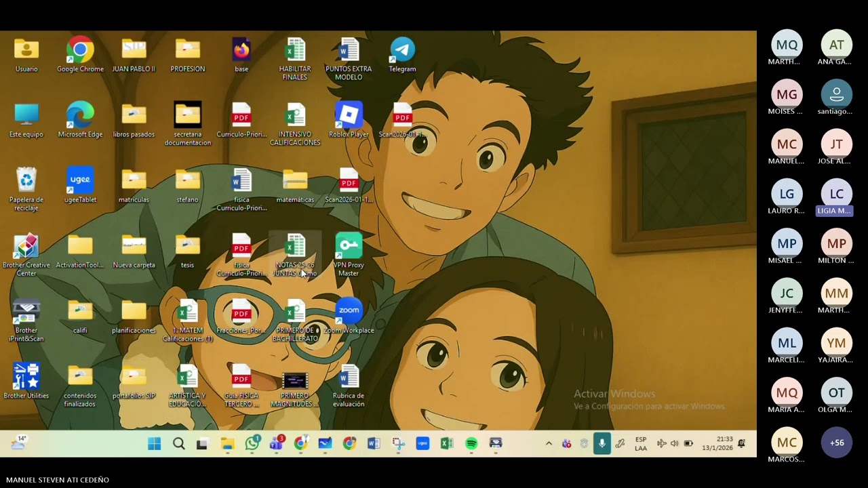Select the 1. MATEM Calificaciones Excel file
Screen dimensions: 868x488
tap(188, 321)
